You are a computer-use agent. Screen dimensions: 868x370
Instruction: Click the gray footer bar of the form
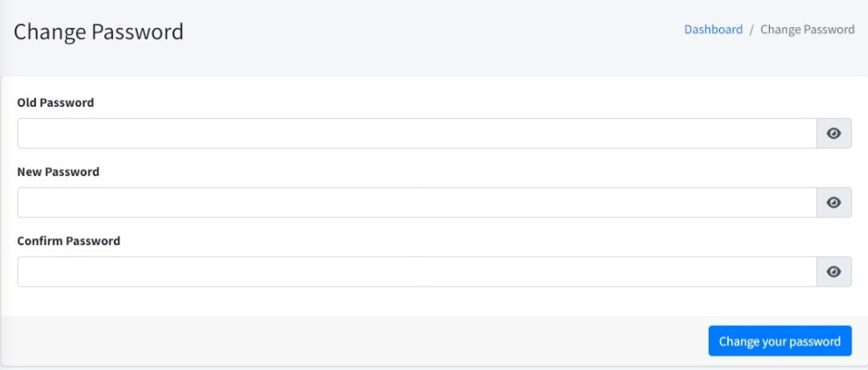click(350, 341)
